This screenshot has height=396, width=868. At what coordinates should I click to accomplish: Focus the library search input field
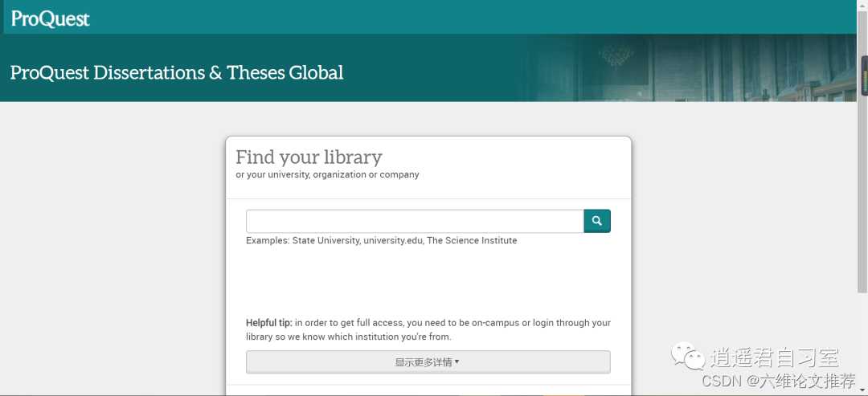415,221
